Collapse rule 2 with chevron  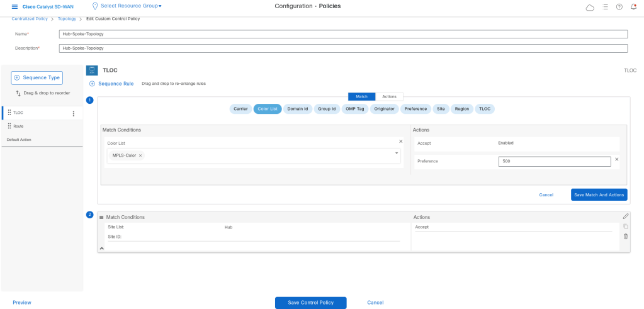(102, 248)
